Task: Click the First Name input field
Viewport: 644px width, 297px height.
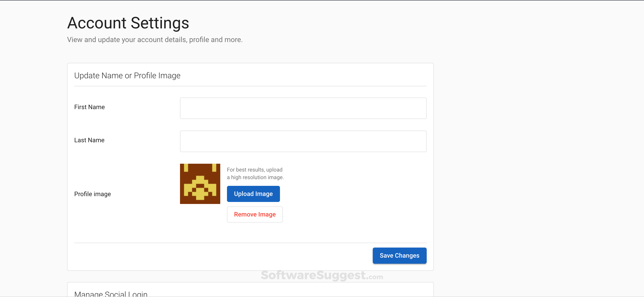Action: pyautogui.click(x=303, y=108)
